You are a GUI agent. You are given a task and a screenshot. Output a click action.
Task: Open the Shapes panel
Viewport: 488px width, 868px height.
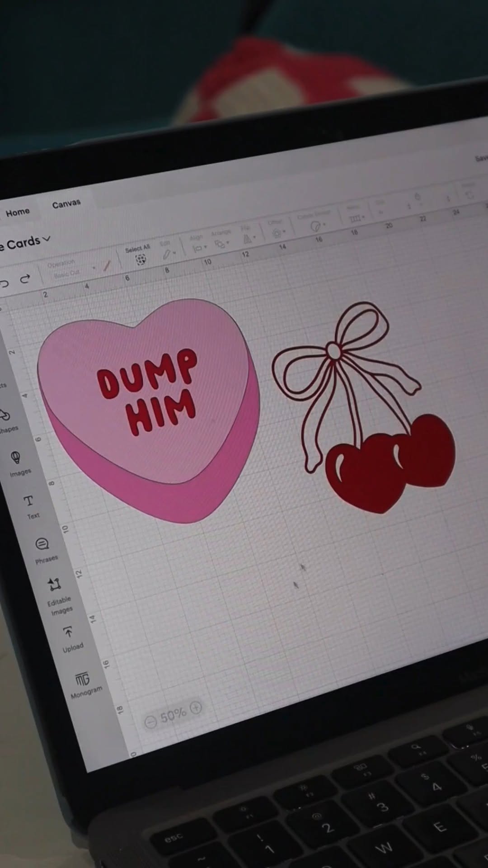click(5, 415)
